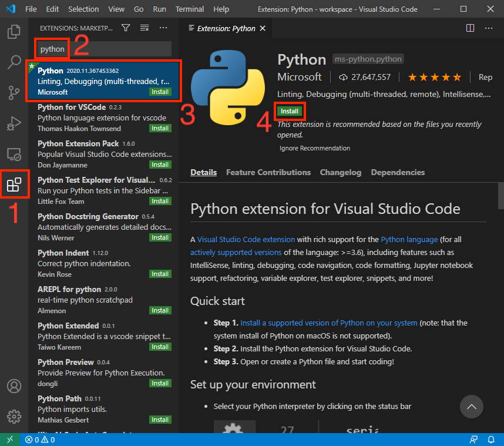Open the File menu
Image resolution: width=504 pixels, height=446 pixels.
(31, 9)
